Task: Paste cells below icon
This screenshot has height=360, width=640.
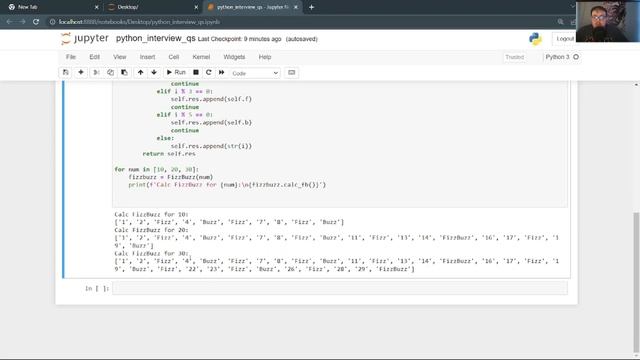Action: 124,73
